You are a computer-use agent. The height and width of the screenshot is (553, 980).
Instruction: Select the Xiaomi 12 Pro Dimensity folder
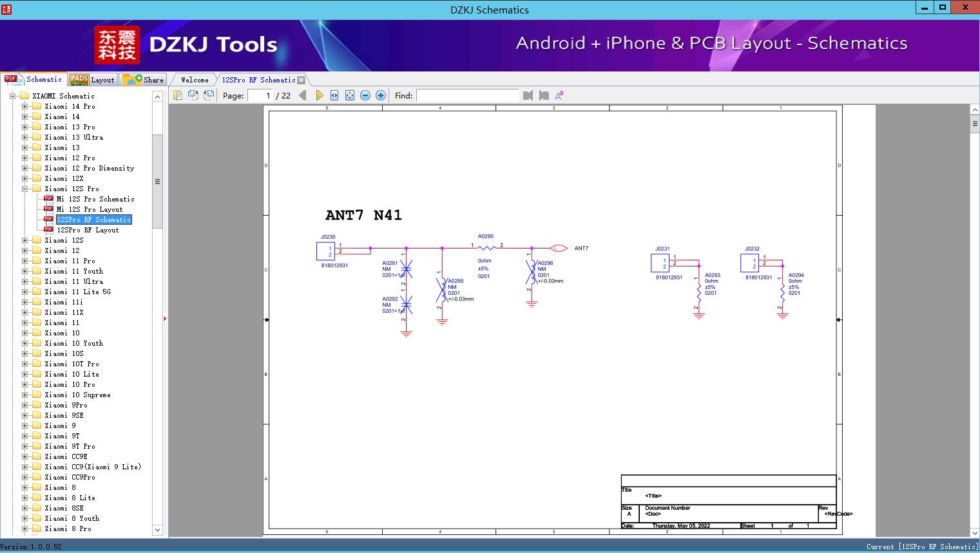90,168
